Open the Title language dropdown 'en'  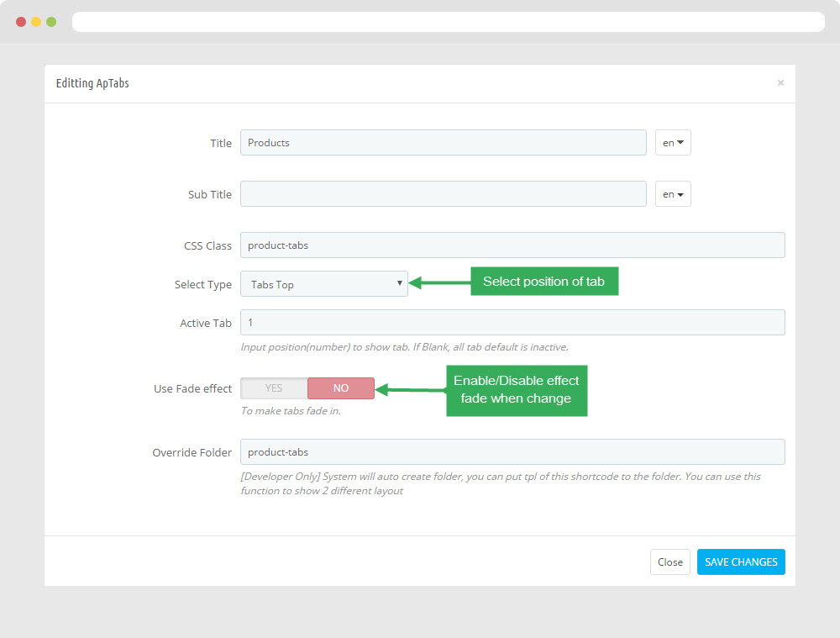point(673,143)
